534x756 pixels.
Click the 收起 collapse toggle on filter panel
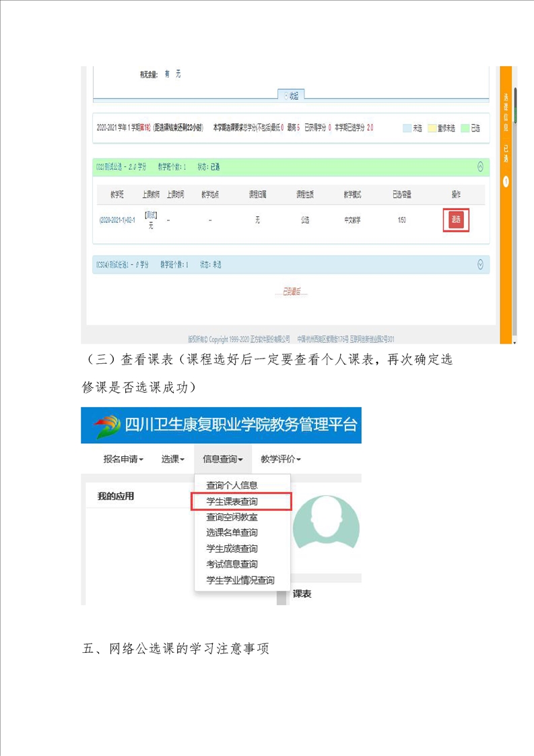[292, 96]
